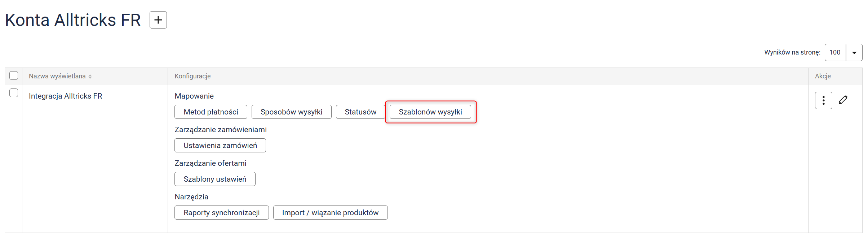This screenshot has height=238, width=868.
Task: Click the results per page value 100
Action: pyautogui.click(x=835, y=53)
